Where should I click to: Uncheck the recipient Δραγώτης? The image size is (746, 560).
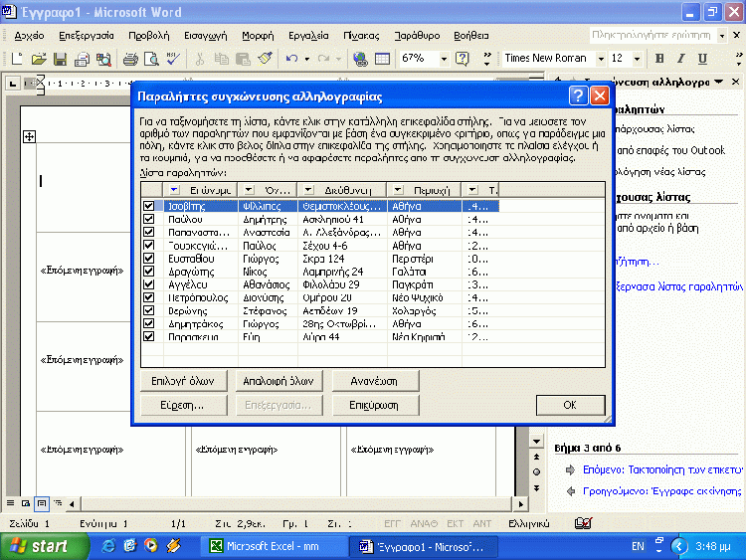click(x=149, y=272)
